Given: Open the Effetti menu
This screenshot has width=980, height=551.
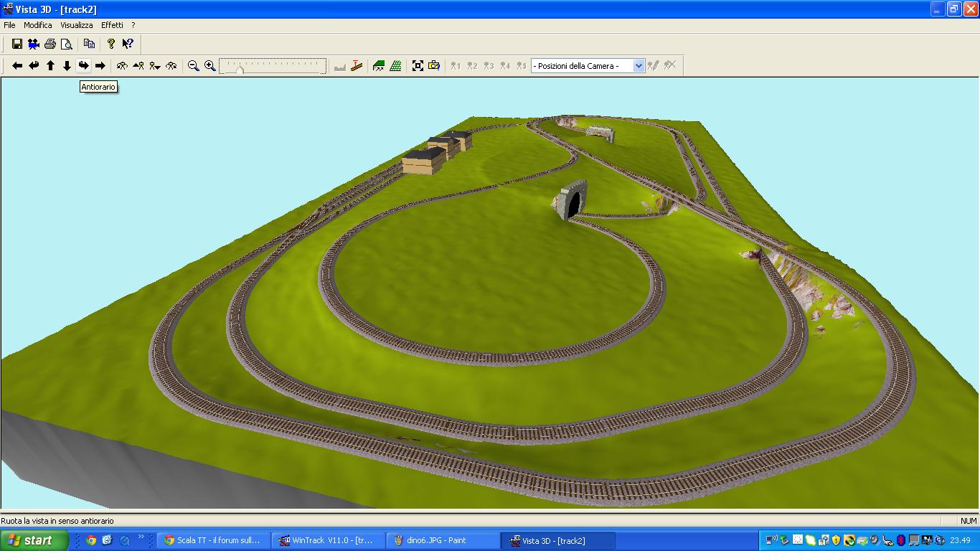Looking at the screenshot, I should tap(112, 25).
